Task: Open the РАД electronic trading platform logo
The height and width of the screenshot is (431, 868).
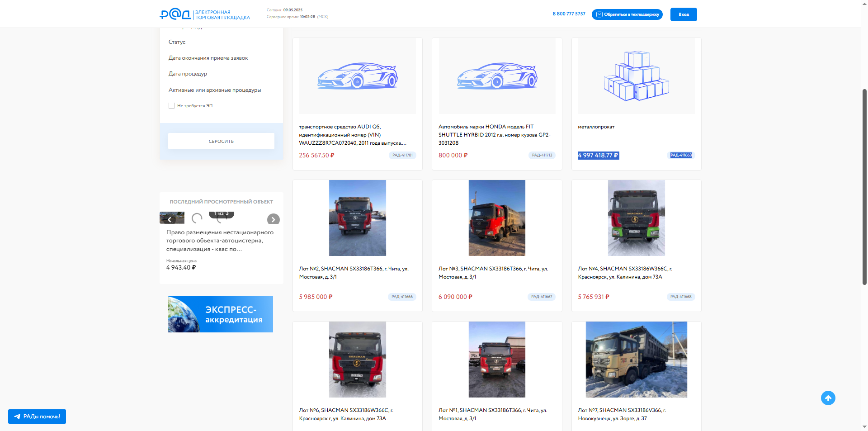Action: tap(205, 14)
